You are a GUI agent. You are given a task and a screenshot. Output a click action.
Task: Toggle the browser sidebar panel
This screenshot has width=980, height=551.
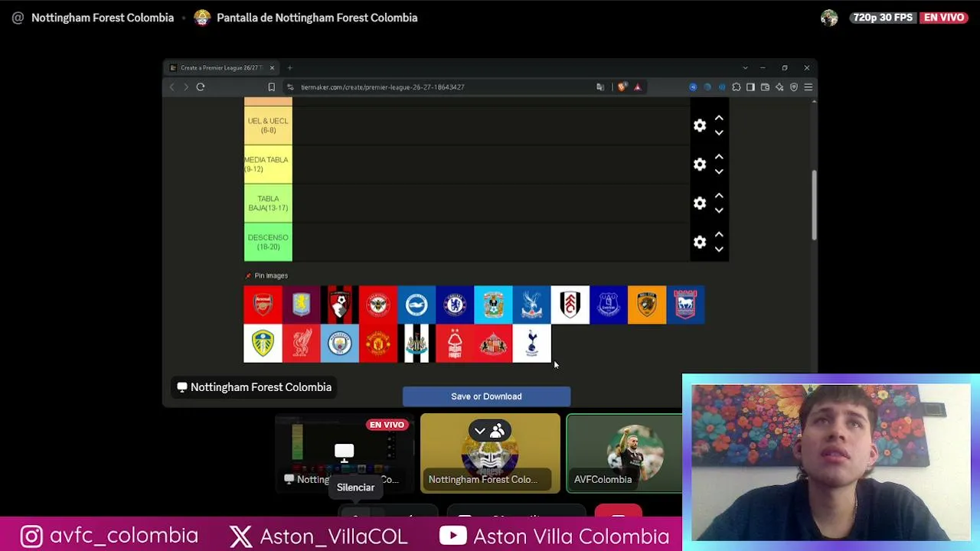750,87
